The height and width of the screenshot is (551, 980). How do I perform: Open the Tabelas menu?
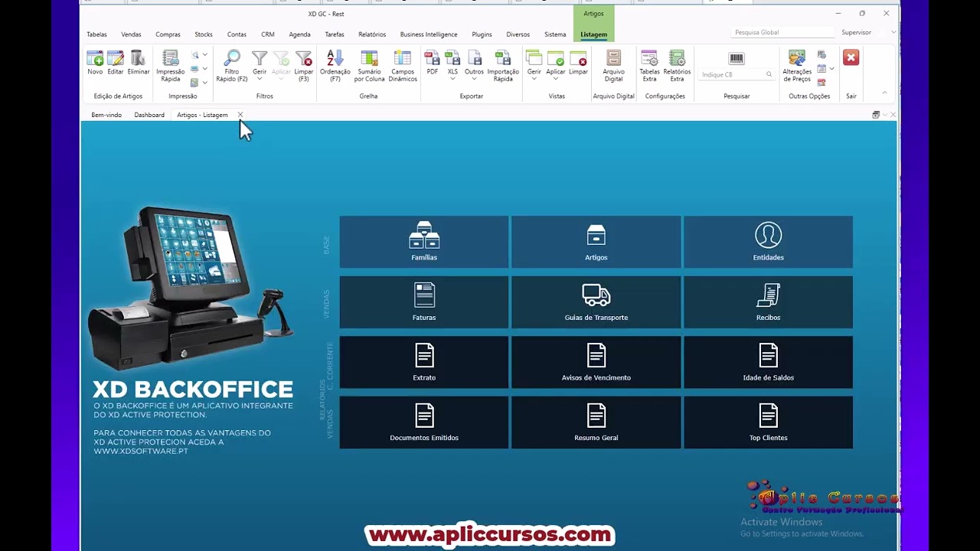click(96, 34)
